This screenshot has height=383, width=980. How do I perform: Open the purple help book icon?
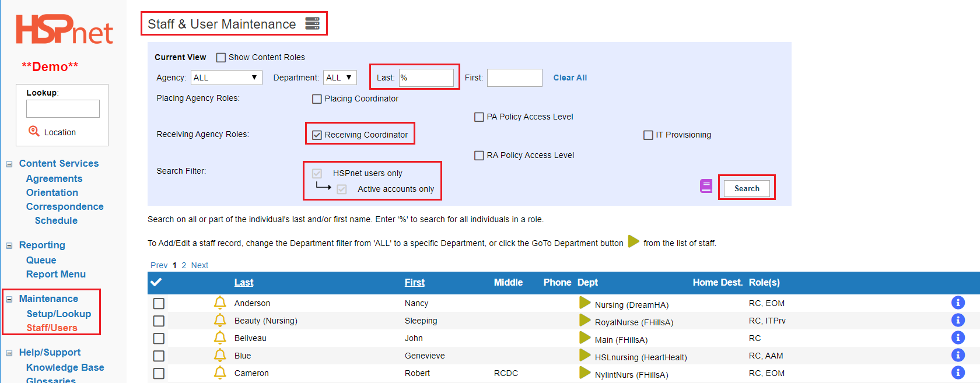point(706,187)
